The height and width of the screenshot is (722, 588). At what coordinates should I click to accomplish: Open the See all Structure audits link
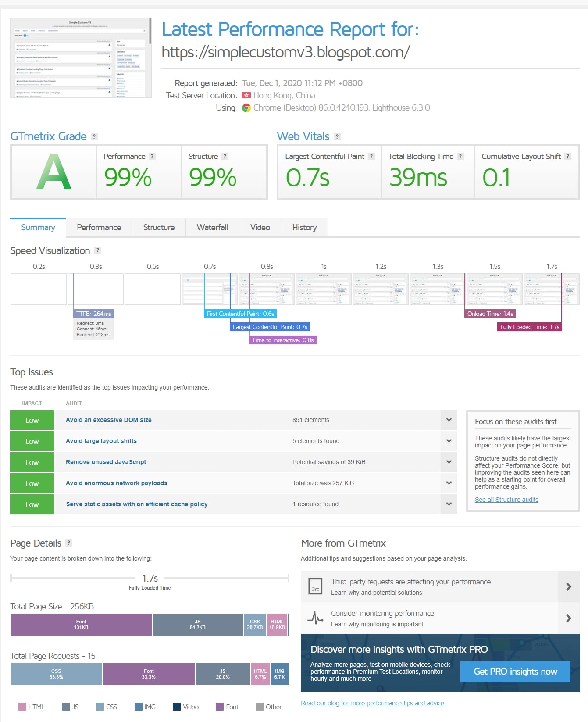[506, 500]
